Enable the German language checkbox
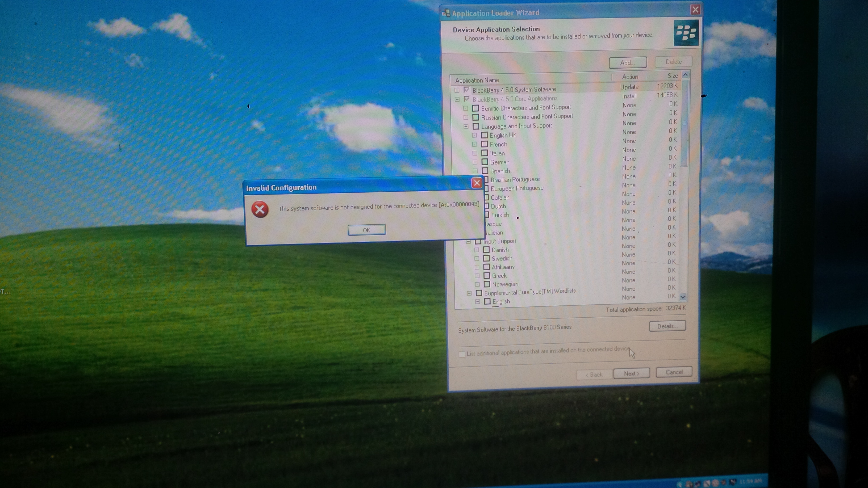 coord(485,162)
